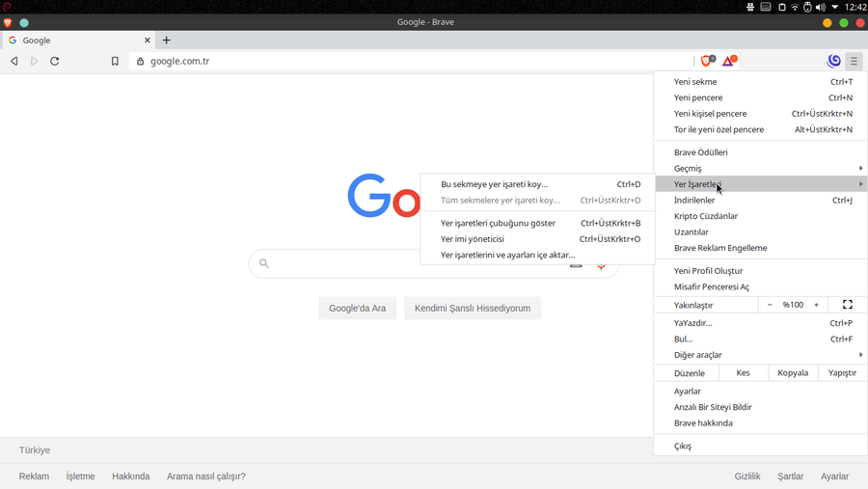Select YaYazdır... menu item
Image resolution: width=868 pixels, height=489 pixels.
(x=761, y=323)
